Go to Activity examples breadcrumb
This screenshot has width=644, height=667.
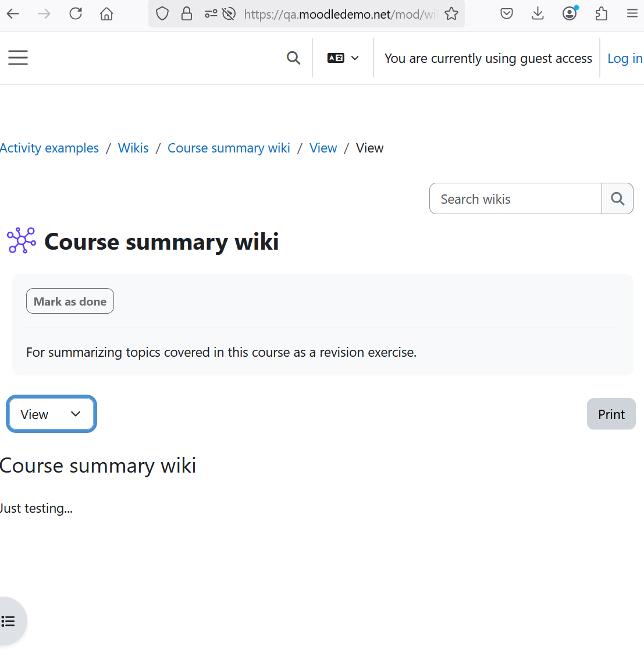point(49,148)
